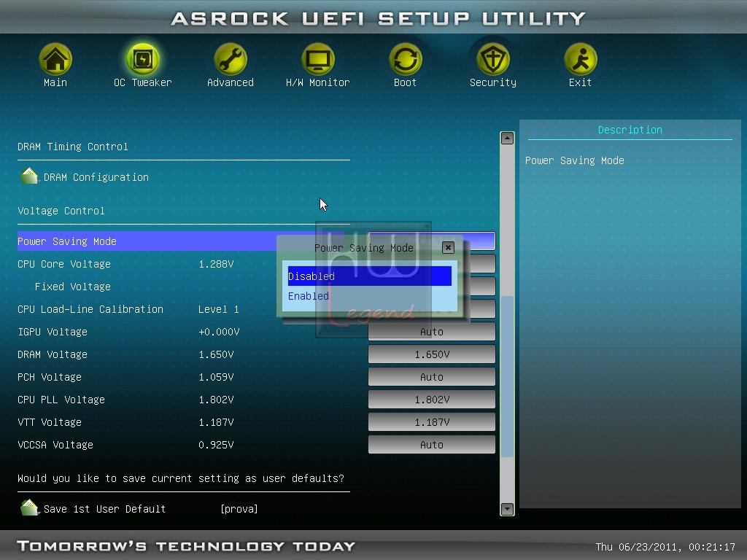Select the CPU Core Voltage row label

pos(64,264)
